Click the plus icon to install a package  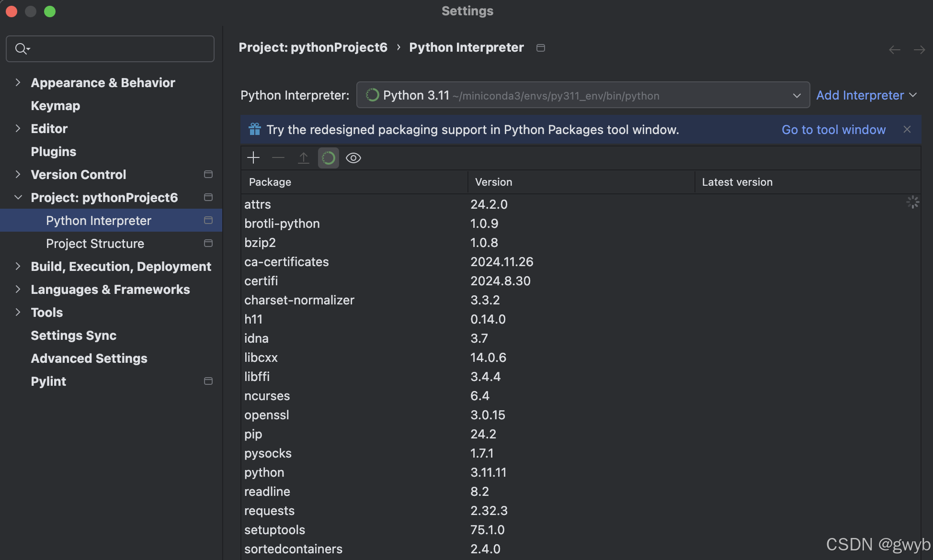click(x=253, y=157)
